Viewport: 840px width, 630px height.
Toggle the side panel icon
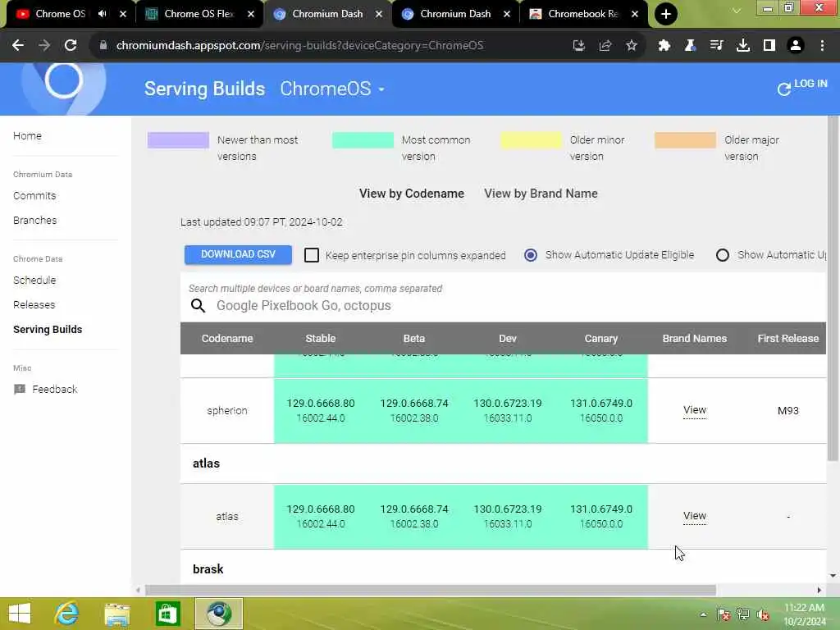pos(769,46)
